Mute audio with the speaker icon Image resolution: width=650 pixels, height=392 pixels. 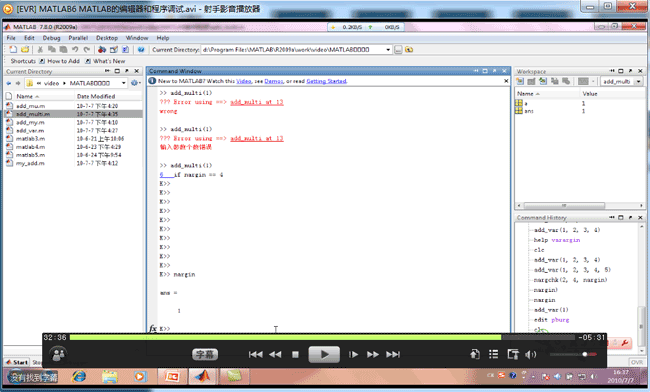pyautogui.click(x=530, y=354)
